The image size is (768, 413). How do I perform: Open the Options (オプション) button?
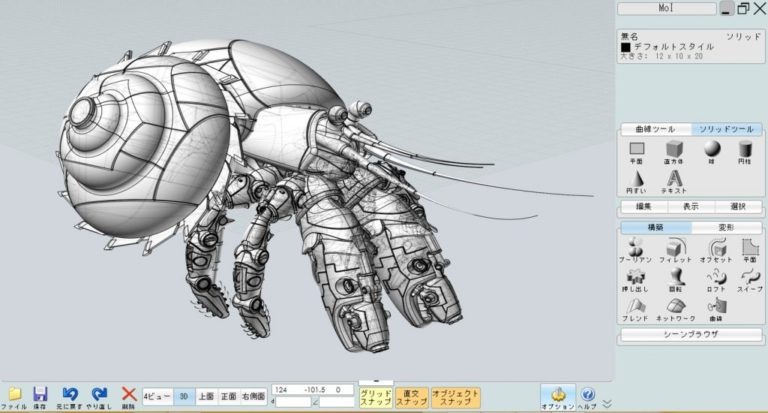558,396
